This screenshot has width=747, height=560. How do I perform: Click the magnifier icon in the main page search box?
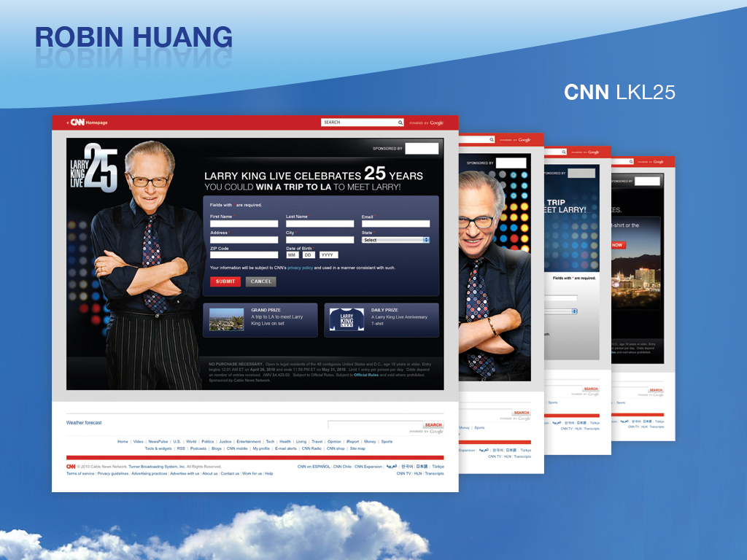tap(400, 122)
